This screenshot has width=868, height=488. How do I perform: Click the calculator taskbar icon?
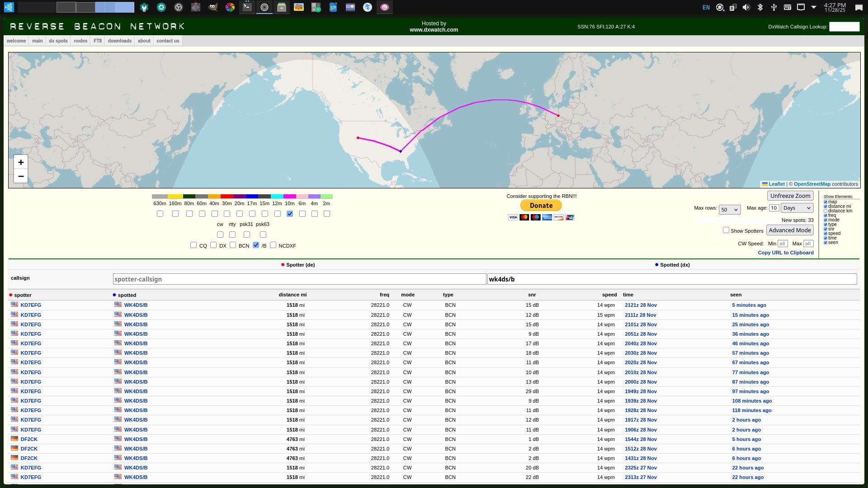click(316, 7)
